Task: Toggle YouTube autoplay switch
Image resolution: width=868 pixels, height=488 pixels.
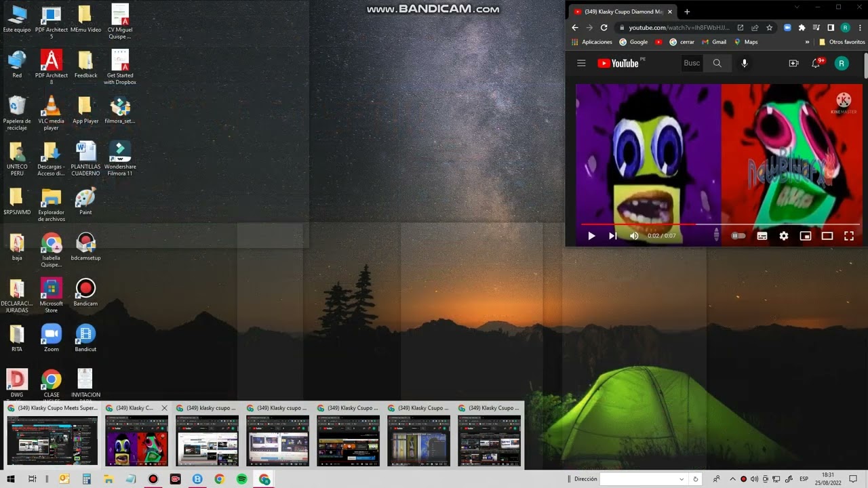Action: [x=738, y=236]
